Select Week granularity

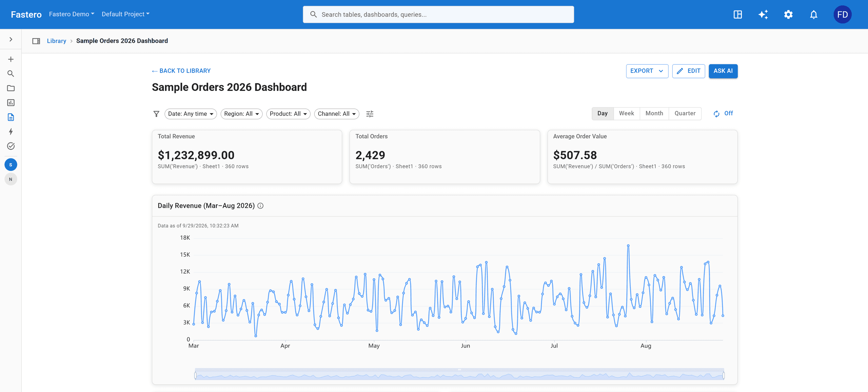coord(627,113)
